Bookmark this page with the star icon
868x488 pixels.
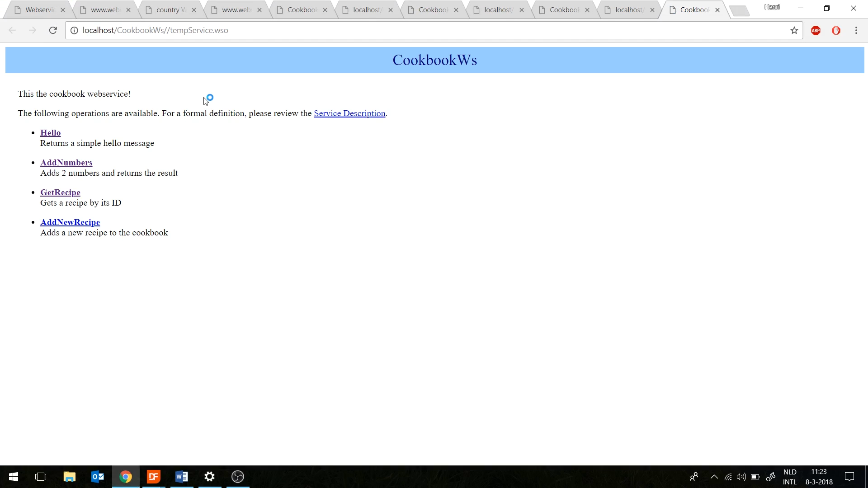[794, 30]
